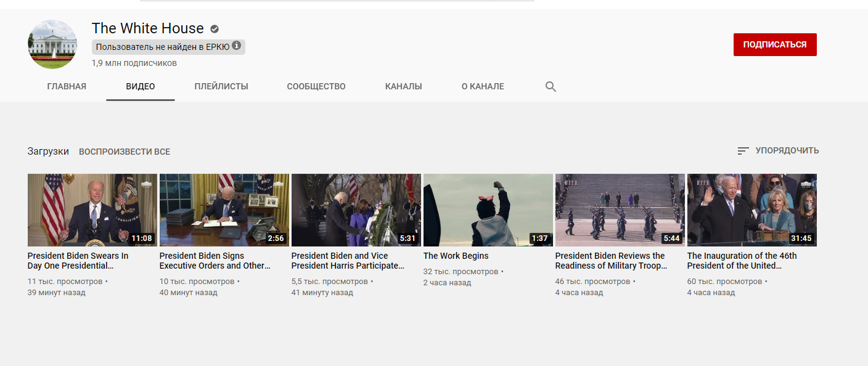
Task: Click the sort lines icon beside УПОРЯДОЧИТЬ
Action: tap(743, 151)
